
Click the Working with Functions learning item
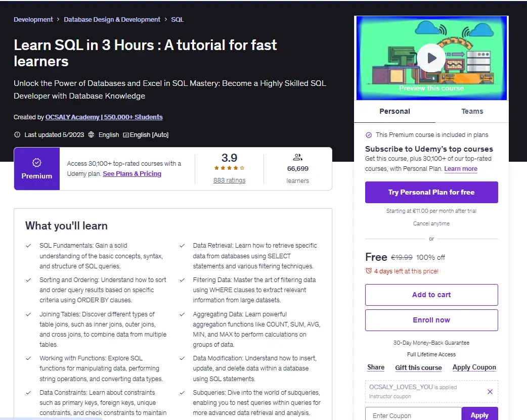click(101, 368)
